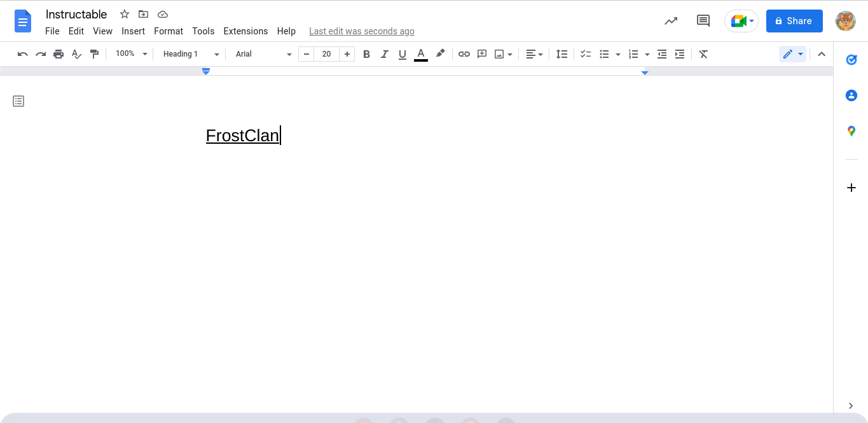The height and width of the screenshot is (423, 868).
Task: Clear formatting from text
Action: click(703, 54)
